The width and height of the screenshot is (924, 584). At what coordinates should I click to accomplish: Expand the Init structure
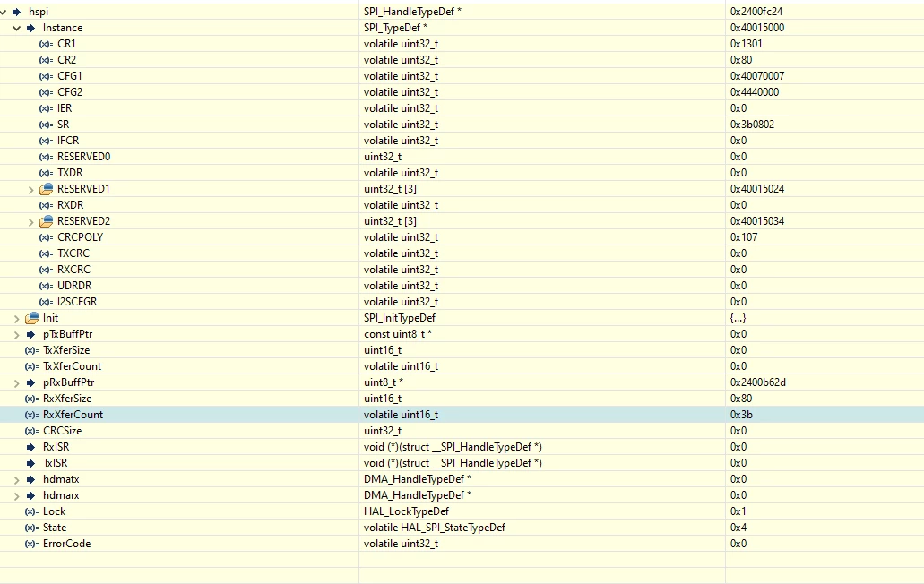[x=16, y=319]
